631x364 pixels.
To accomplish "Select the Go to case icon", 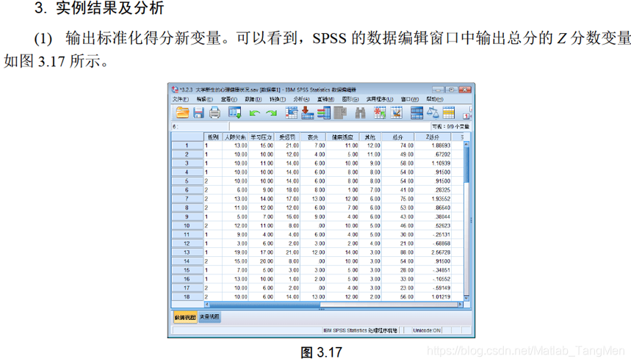I will point(292,112).
